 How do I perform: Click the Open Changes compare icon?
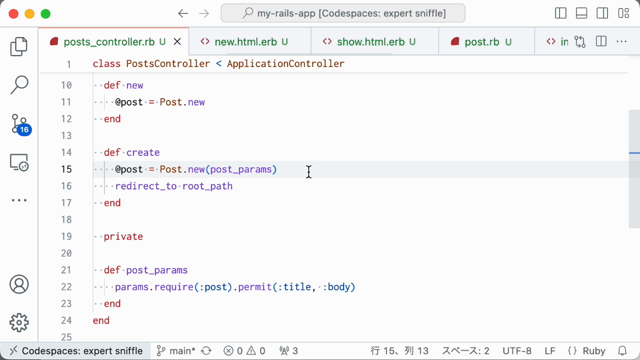point(580,42)
